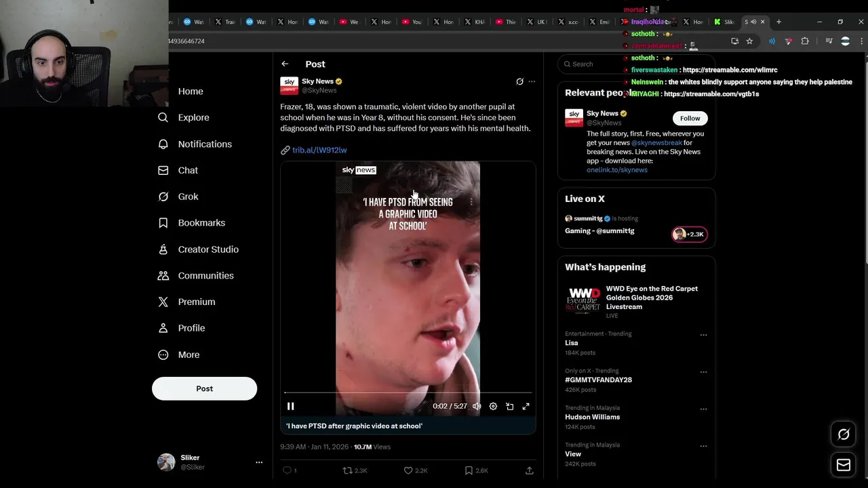Click the streamable.com/wlimrc chat link
This screenshot has height=488, width=868.
(730, 70)
